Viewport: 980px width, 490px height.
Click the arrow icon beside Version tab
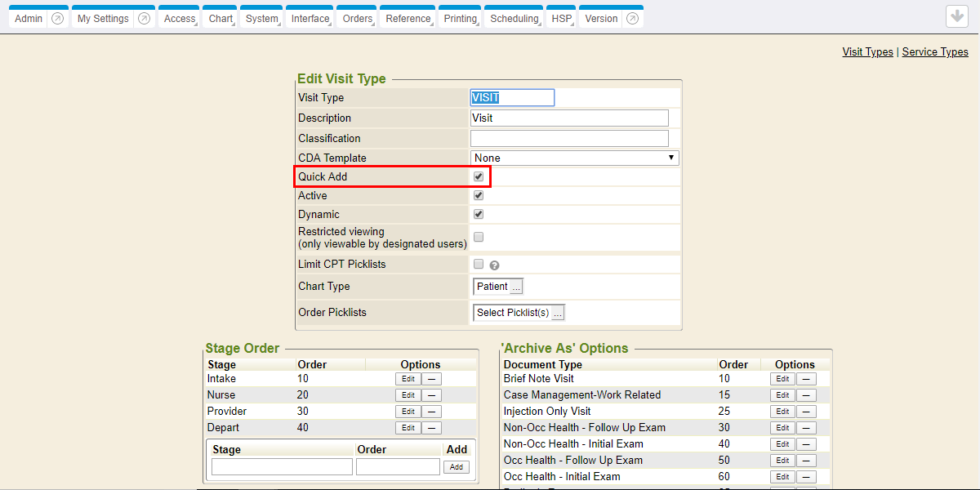pos(630,19)
